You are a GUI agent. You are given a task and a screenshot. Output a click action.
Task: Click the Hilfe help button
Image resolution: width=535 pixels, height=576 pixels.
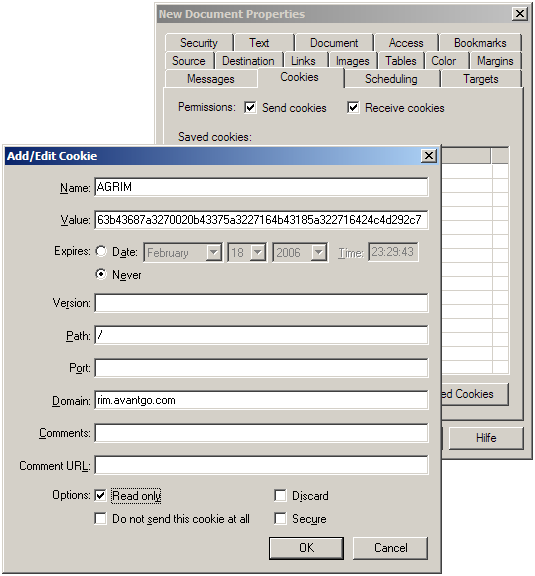click(486, 438)
